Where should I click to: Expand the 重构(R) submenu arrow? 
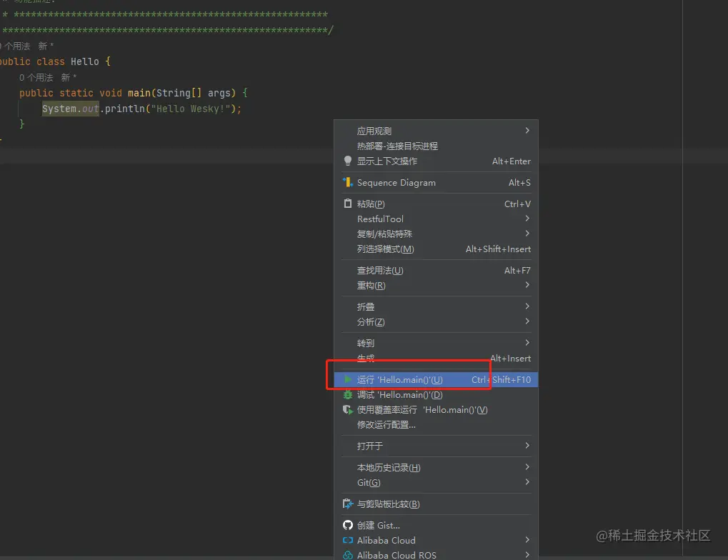point(527,285)
